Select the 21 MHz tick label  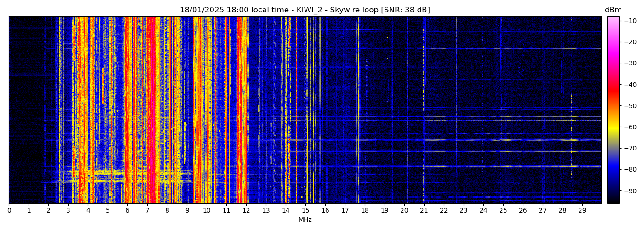(x=424, y=210)
